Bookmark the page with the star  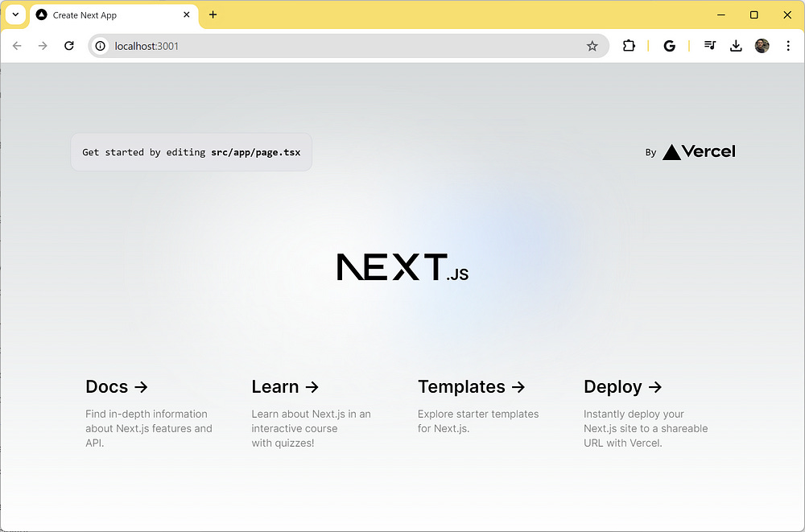tap(593, 46)
